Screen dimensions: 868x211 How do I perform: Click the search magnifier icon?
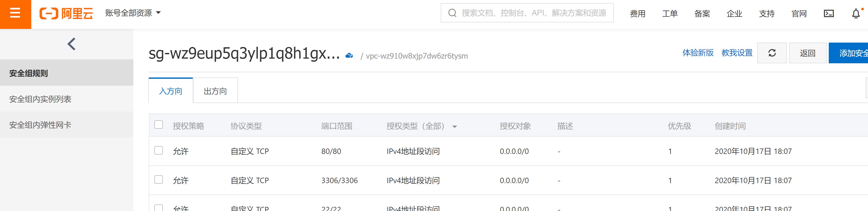(452, 13)
